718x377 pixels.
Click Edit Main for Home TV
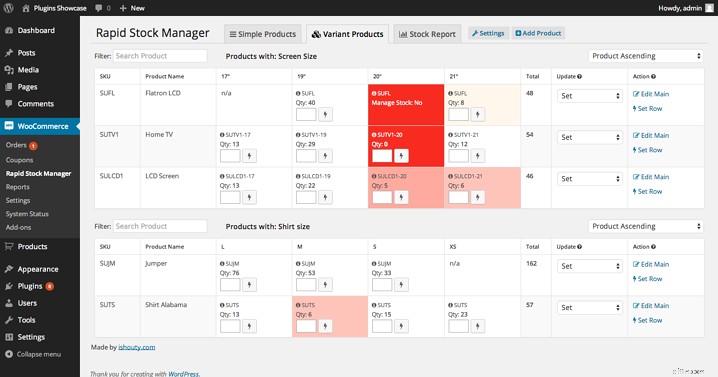[651, 136]
